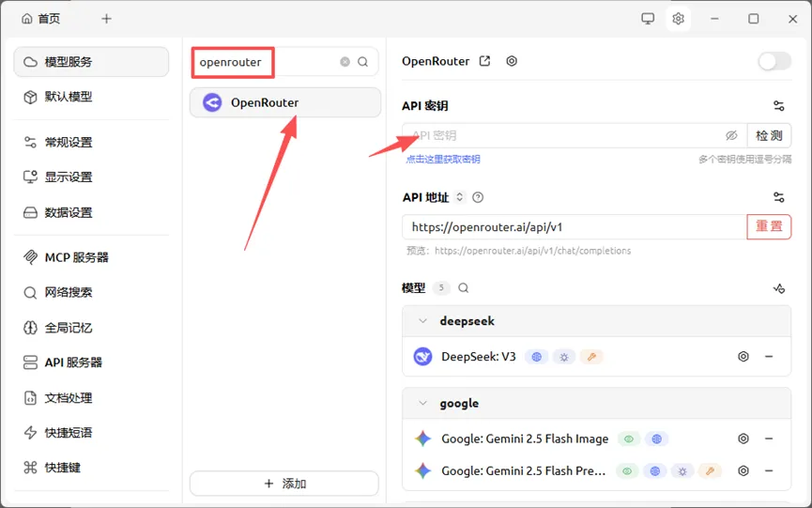Click vision eye tag on Gemini 2.5 Flash Image
This screenshot has width=812, height=508.
point(629,439)
